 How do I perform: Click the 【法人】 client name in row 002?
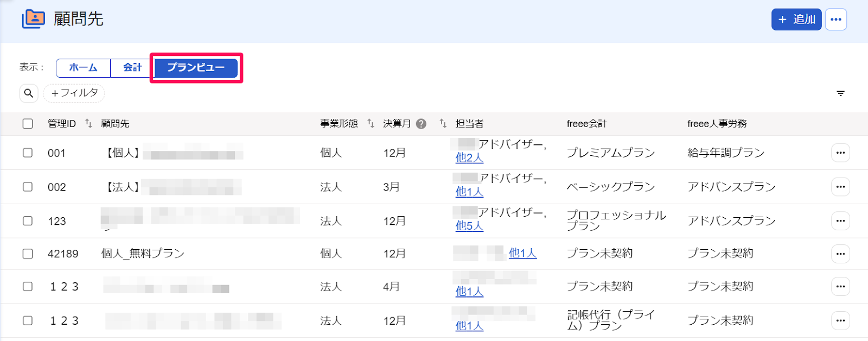click(x=172, y=187)
